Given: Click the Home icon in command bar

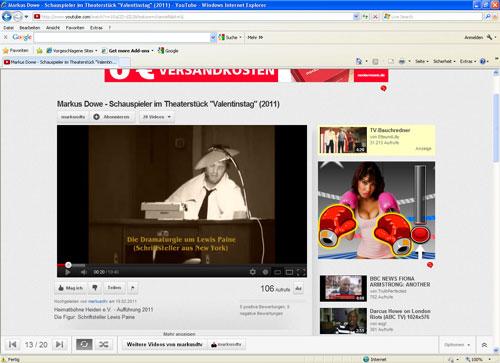Looking at the screenshot, I should (x=359, y=61).
